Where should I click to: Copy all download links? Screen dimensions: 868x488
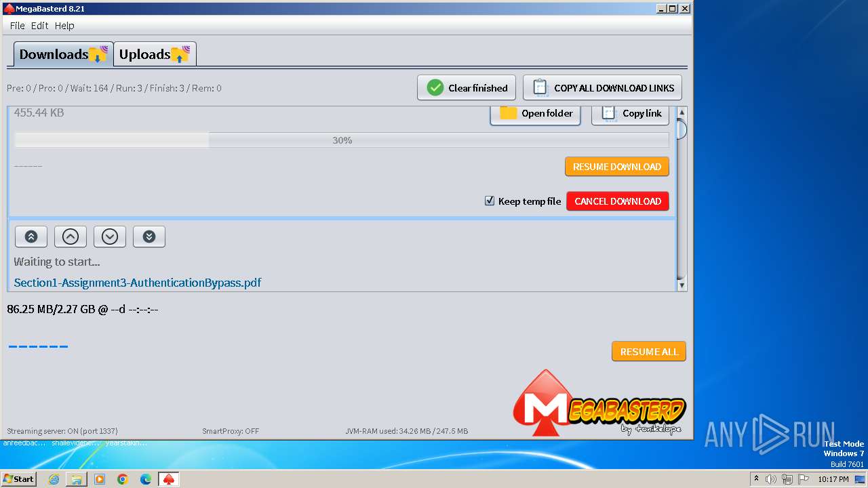[602, 88]
